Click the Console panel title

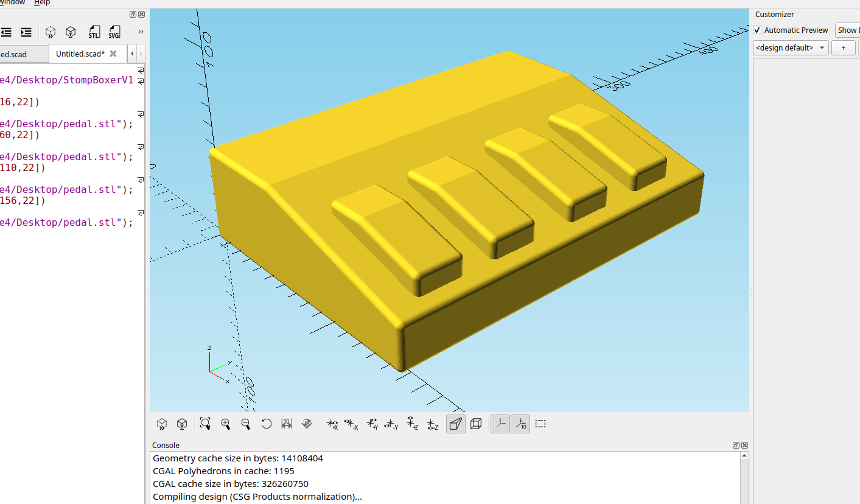pyautogui.click(x=166, y=446)
